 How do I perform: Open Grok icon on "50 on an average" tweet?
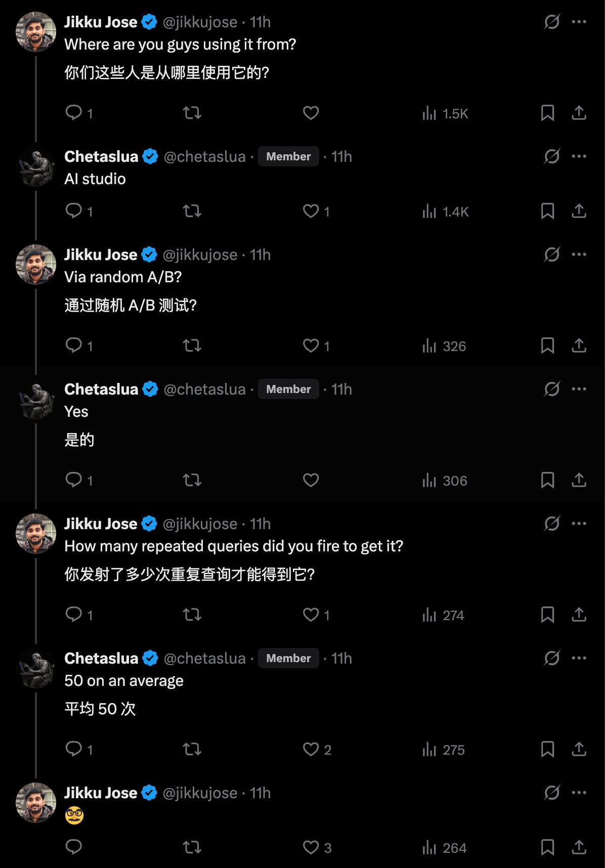[551, 658]
